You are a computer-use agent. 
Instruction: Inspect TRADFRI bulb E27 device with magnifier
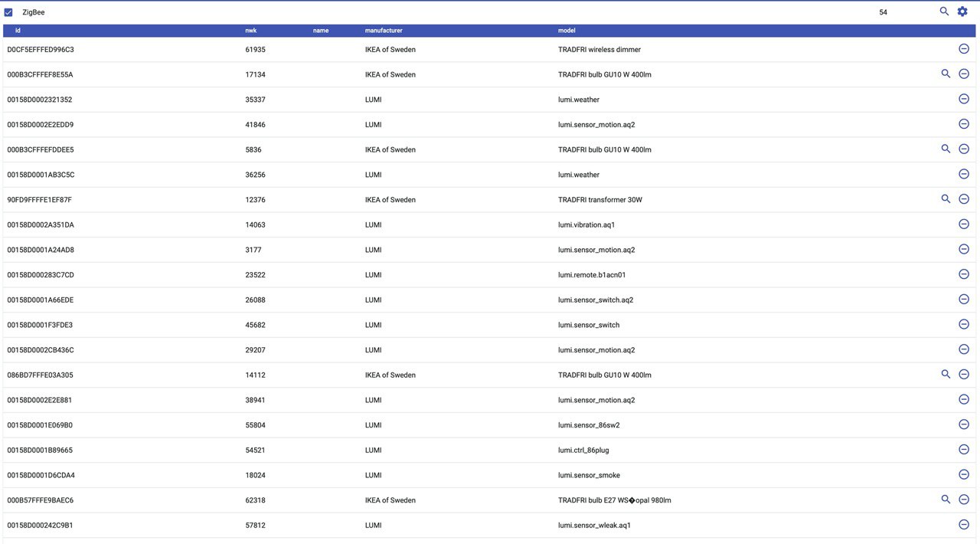pos(946,499)
